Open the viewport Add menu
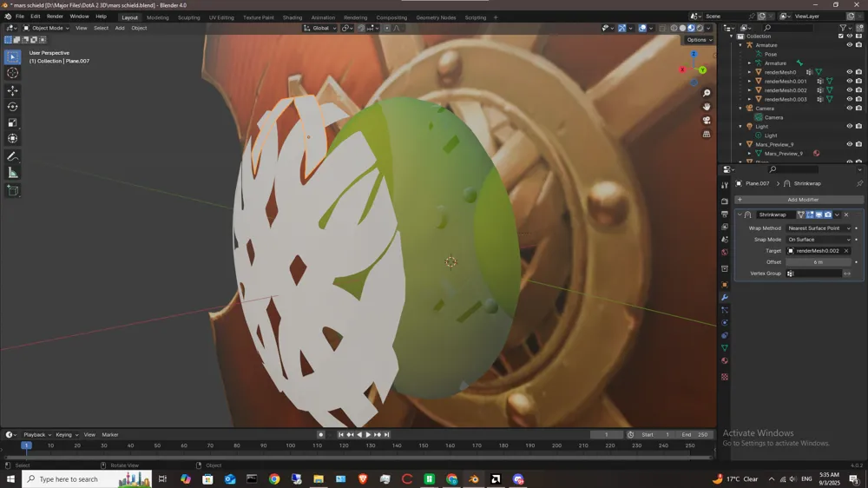This screenshot has width=868, height=488. point(120,28)
